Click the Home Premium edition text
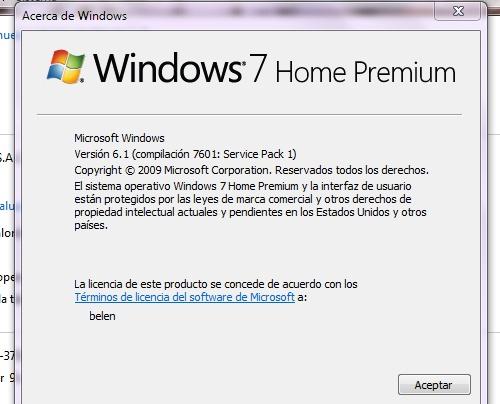Viewport: 500px width, 404px height. (x=366, y=72)
